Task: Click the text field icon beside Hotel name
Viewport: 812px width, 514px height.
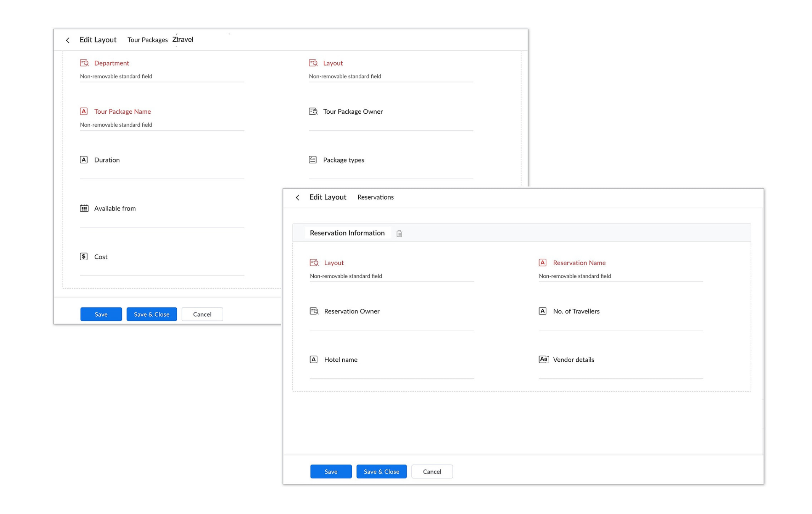Action: (313, 359)
